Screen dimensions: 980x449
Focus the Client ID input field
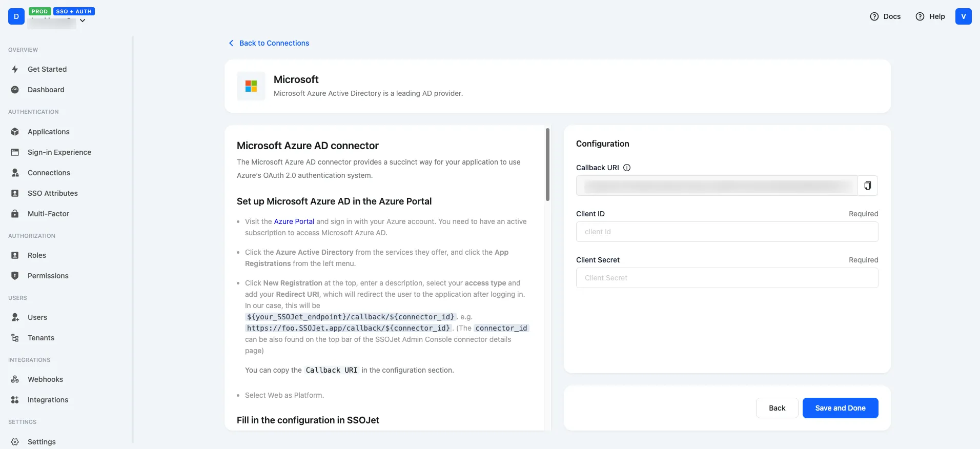(727, 232)
